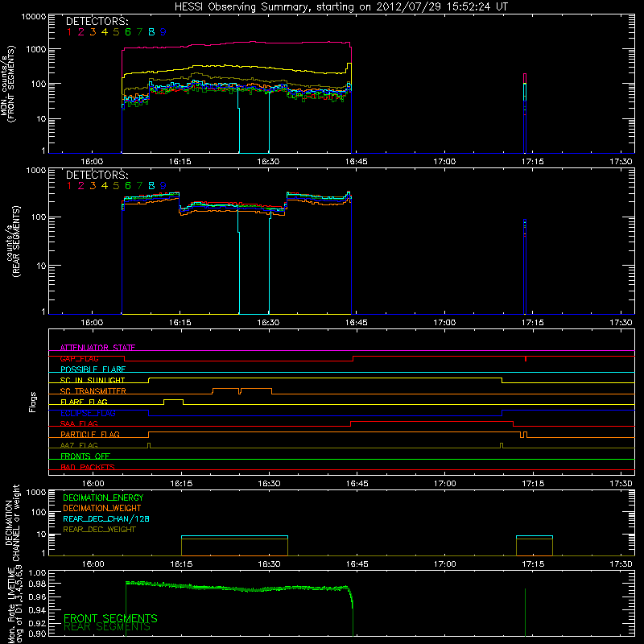
Task: Click the DECIMATION_ENERGY legend entry
Action: pos(103,497)
